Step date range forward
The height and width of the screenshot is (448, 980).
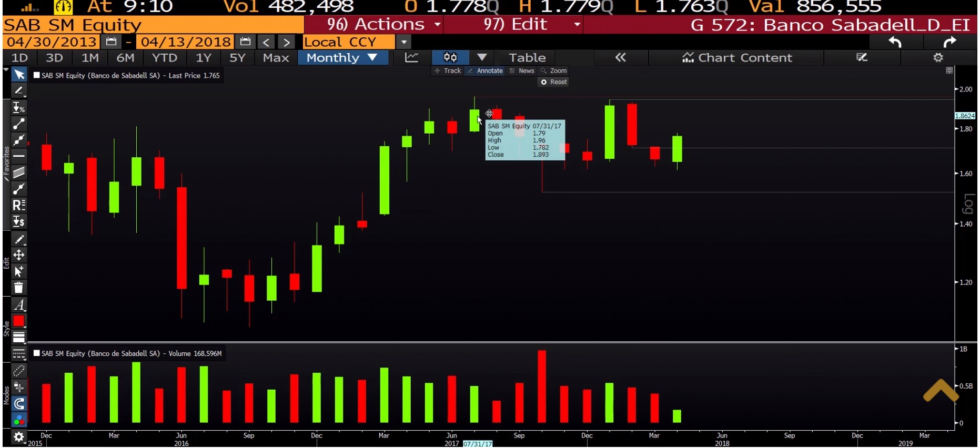286,42
